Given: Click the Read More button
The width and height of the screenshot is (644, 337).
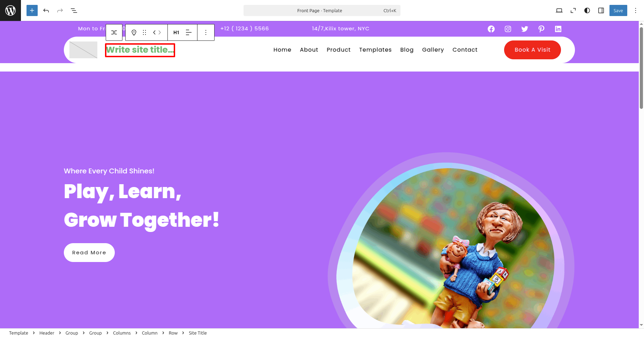Looking at the screenshot, I should (89, 253).
